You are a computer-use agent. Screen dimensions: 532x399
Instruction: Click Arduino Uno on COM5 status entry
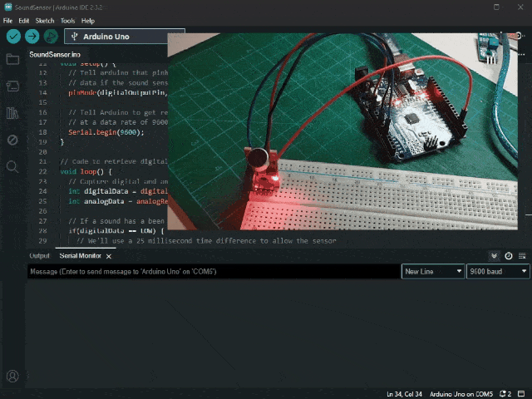point(461,394)
